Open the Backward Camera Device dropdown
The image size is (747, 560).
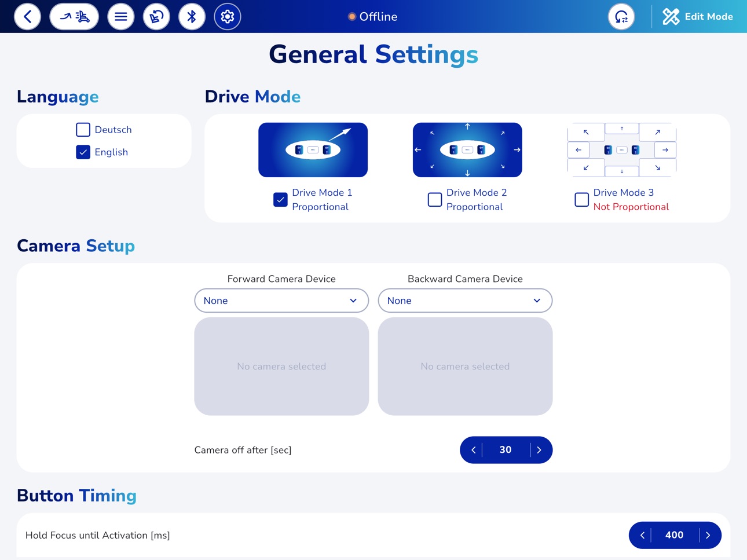[x=465, y=301]
